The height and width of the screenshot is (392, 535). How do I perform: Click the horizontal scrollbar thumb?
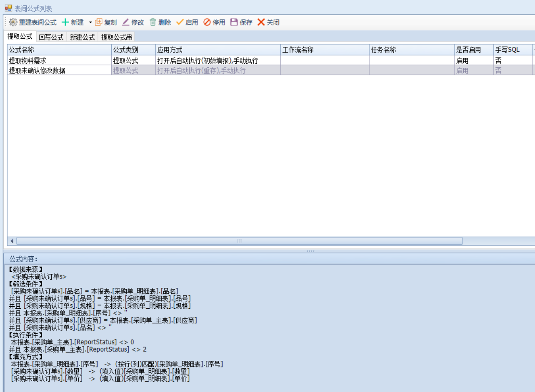click(x=239, y=241)
